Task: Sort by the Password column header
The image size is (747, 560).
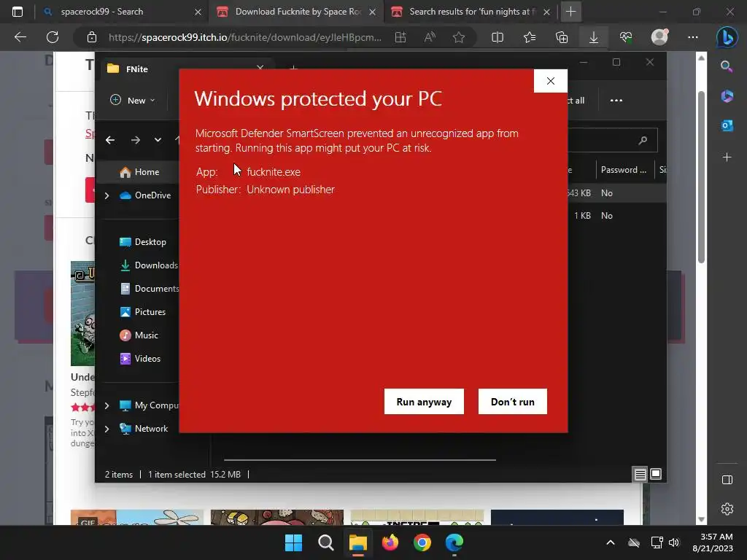Action: pyautogui.click(x=623, y=169)
